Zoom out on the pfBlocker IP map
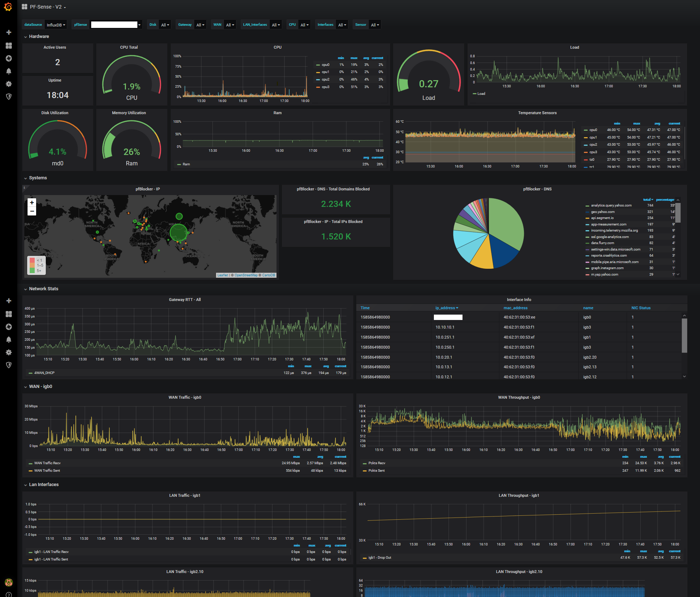This screenshot has height=597, width=700. point(32,211)
